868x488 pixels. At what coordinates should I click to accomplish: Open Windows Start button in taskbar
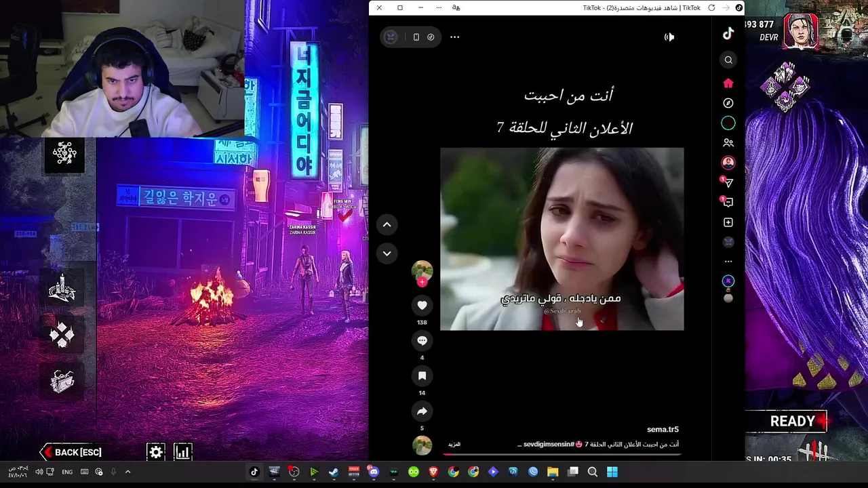tap(612, 472)
